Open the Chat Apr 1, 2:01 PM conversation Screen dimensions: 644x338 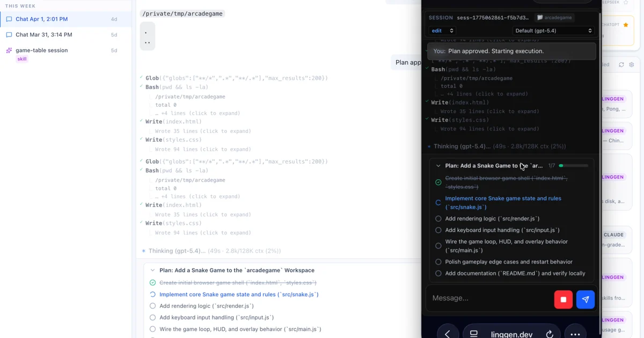pos(65,19)
